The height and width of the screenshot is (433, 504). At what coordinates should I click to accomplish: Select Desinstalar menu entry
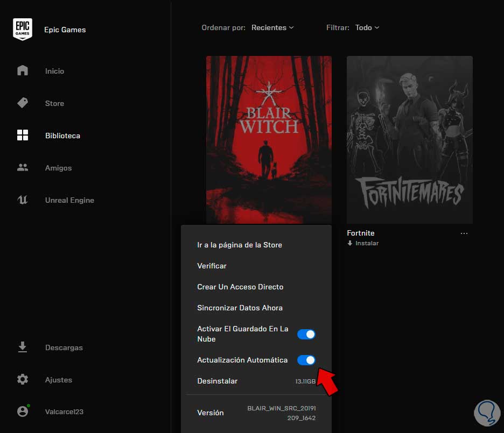tap(218, 381)
